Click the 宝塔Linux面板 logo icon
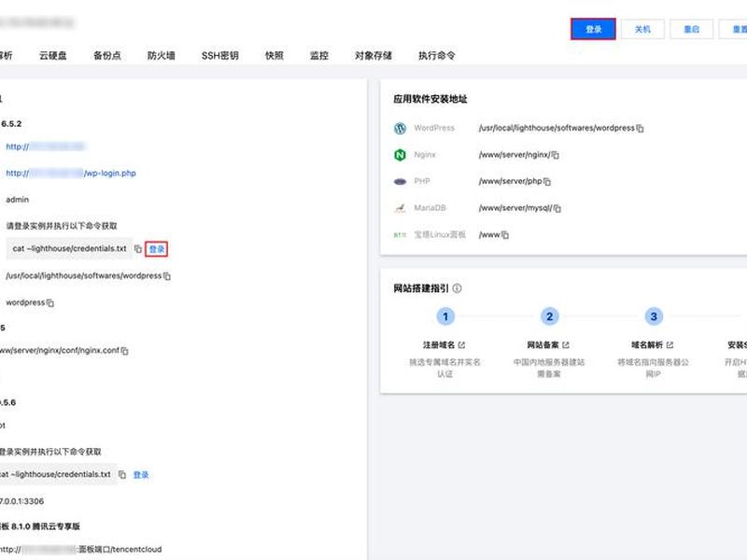This screenshot has width=747, height=560. coord(400,235)
